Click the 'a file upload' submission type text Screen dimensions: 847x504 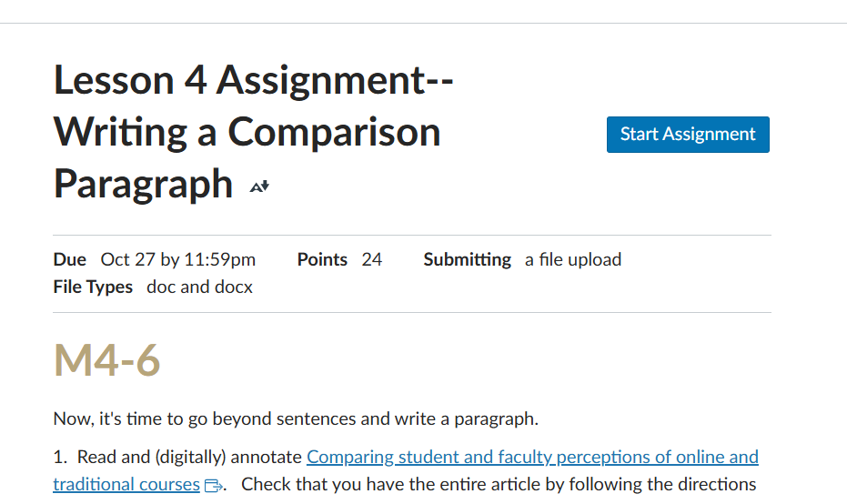tap(573, 259)
